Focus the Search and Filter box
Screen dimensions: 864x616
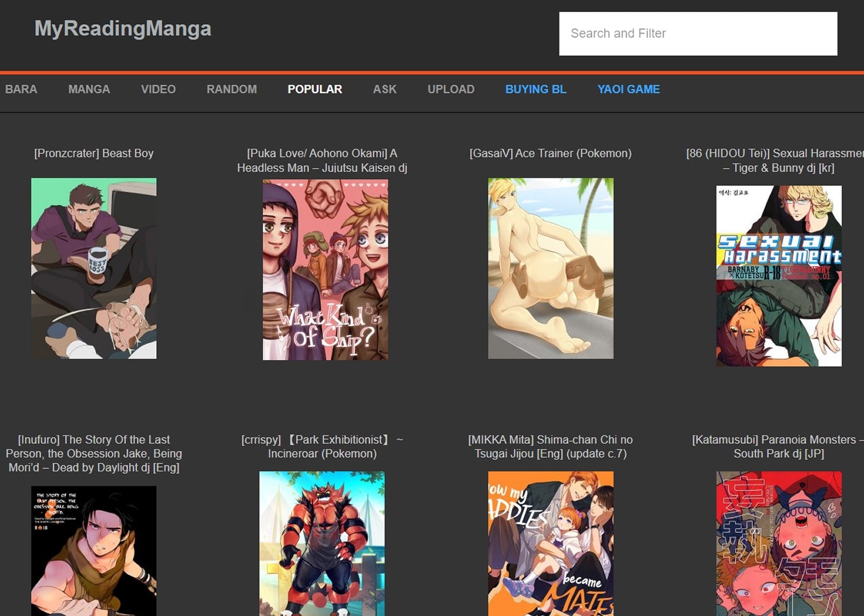coord(698,33)
